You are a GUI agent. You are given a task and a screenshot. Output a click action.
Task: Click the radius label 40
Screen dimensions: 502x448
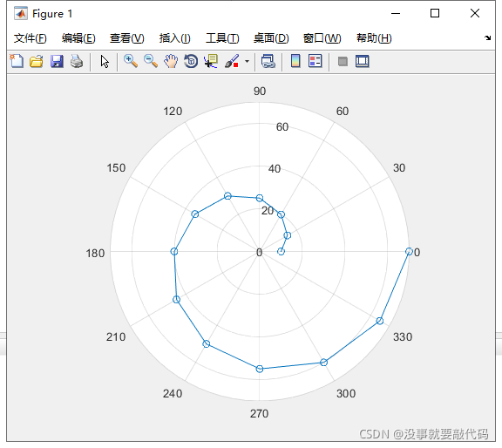(275, 169)
